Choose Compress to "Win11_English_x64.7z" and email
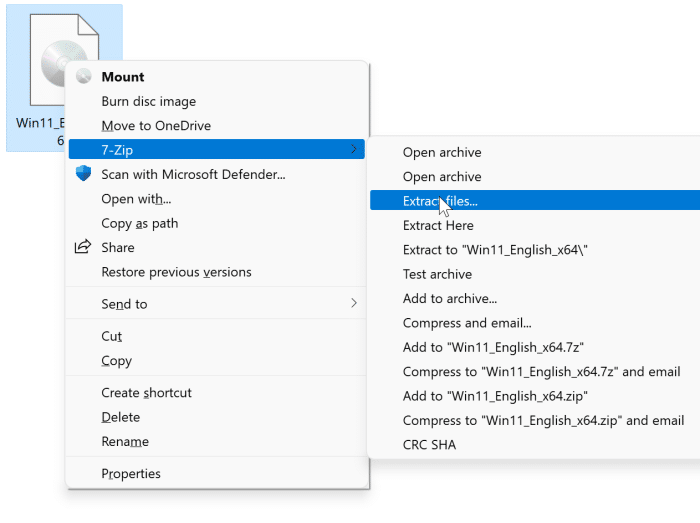The height and width of the screenshot is (523, 700). coord(535,372)
